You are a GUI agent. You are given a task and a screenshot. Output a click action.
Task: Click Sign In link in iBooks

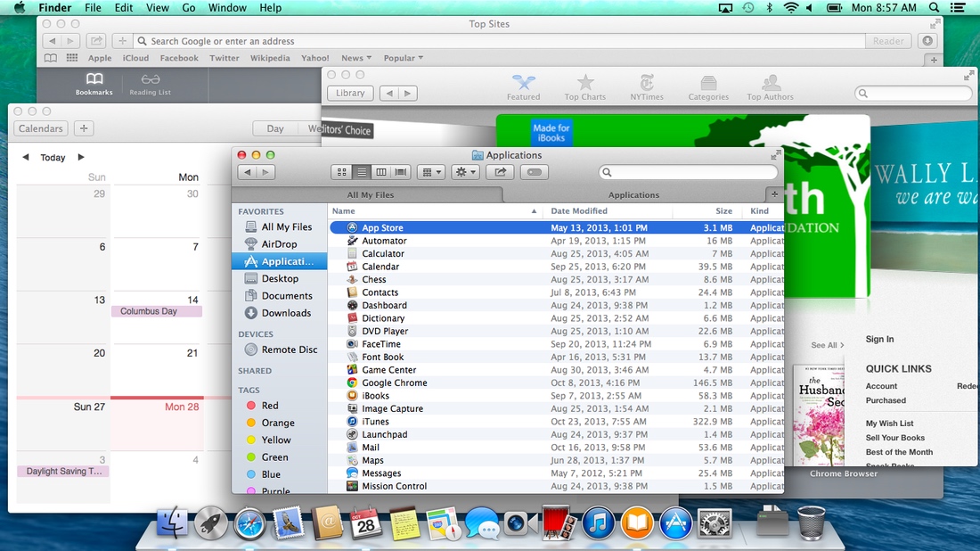tap(879, 339)
